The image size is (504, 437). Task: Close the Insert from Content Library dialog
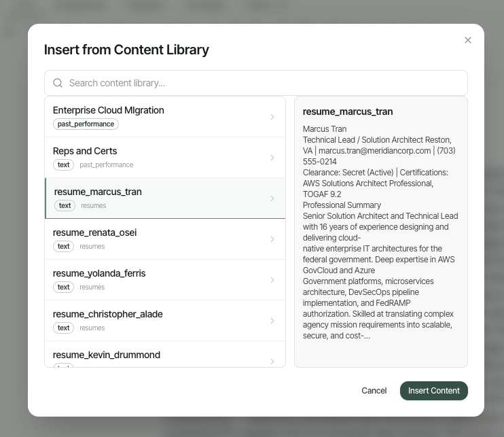click(x=468, y=40)
